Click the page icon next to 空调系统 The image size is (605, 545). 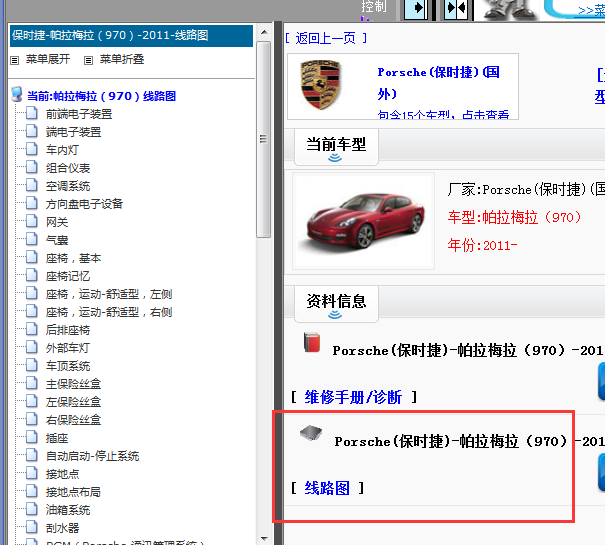coord(32,185)
